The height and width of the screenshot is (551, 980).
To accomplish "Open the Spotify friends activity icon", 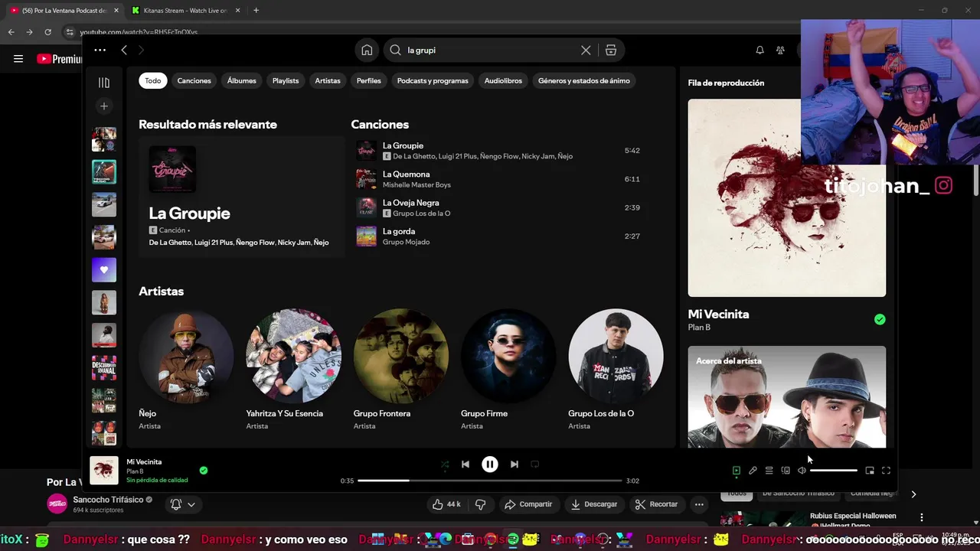I will (x=780, y=50).
